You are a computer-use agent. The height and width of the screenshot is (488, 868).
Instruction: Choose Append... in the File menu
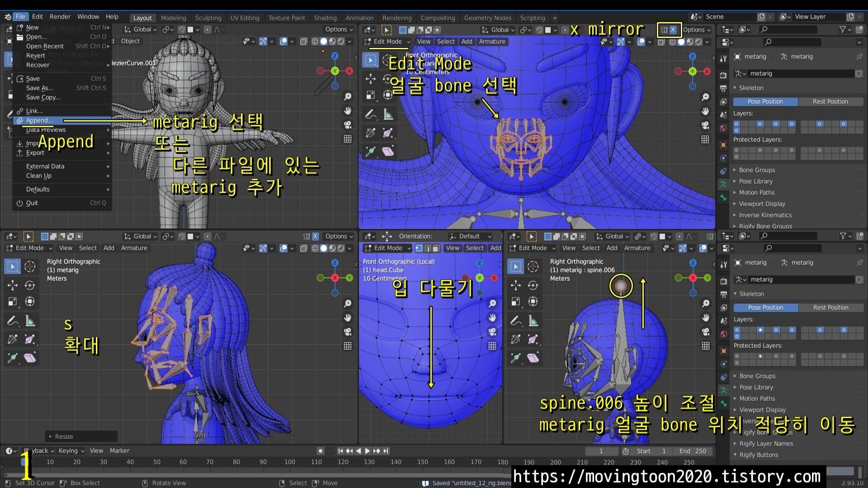click(x=62, y=120)
